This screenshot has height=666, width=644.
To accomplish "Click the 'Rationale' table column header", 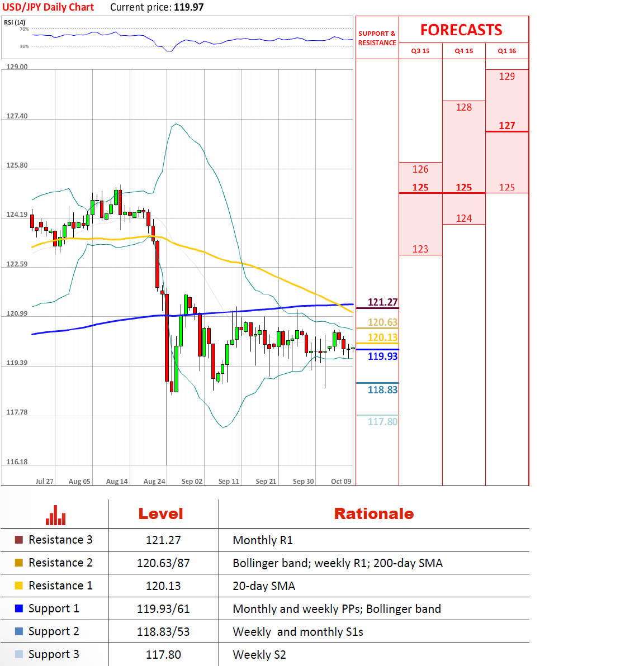I will click(374, 514).
